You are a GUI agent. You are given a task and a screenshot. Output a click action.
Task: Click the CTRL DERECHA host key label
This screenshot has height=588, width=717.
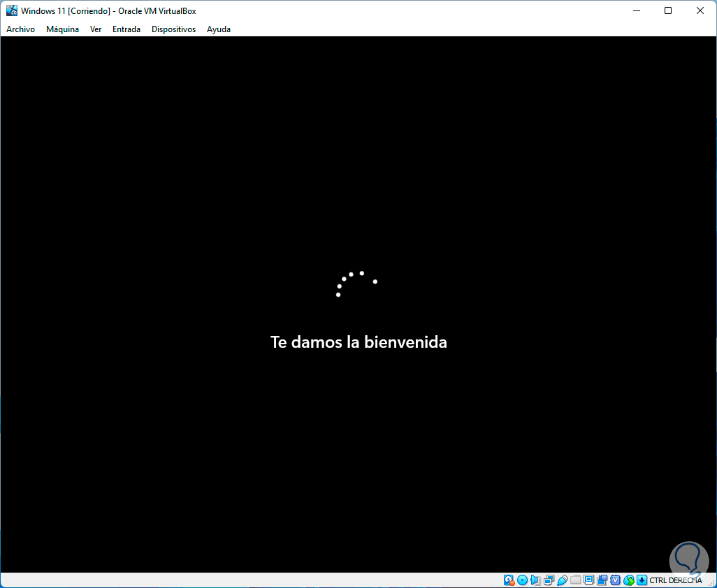pos(675,581)
